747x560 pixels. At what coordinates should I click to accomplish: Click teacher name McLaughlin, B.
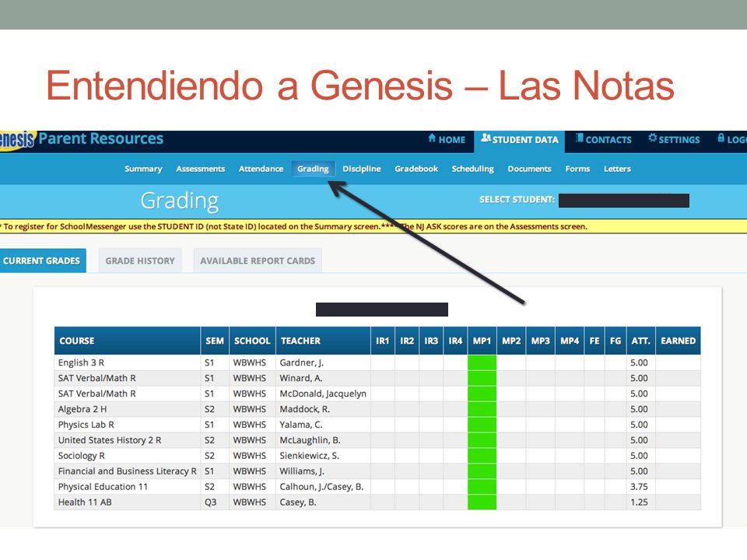click(x=310, y=440)
